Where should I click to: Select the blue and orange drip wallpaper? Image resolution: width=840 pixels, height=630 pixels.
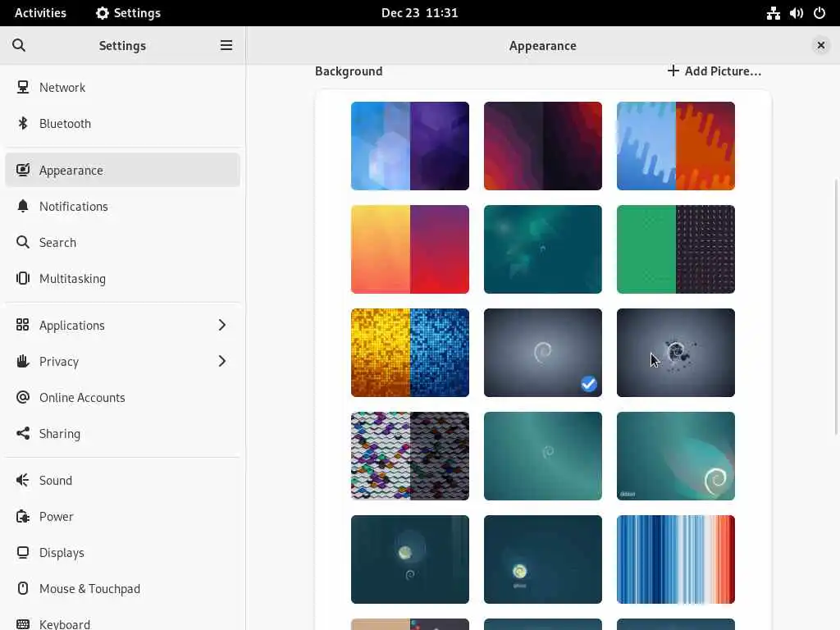coord(676,146)
